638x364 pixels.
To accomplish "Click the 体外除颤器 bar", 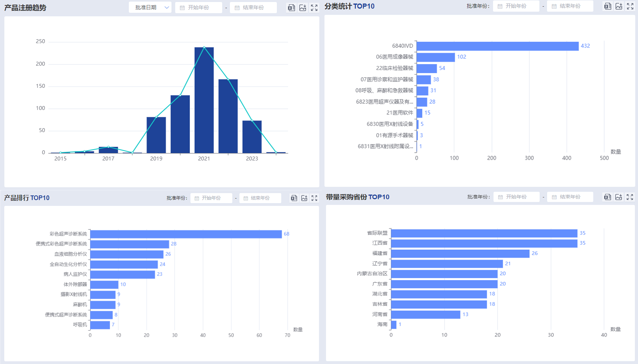I will coord(104,284).
